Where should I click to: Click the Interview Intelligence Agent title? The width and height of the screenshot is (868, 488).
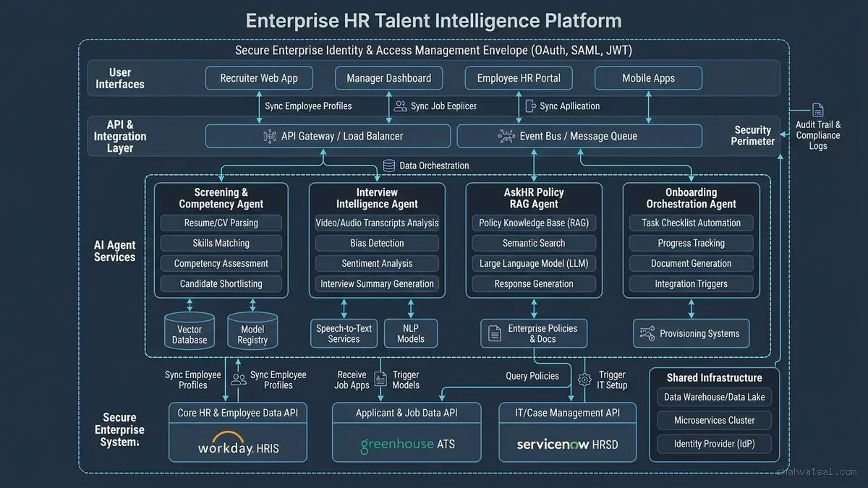(x=377, y=198)
